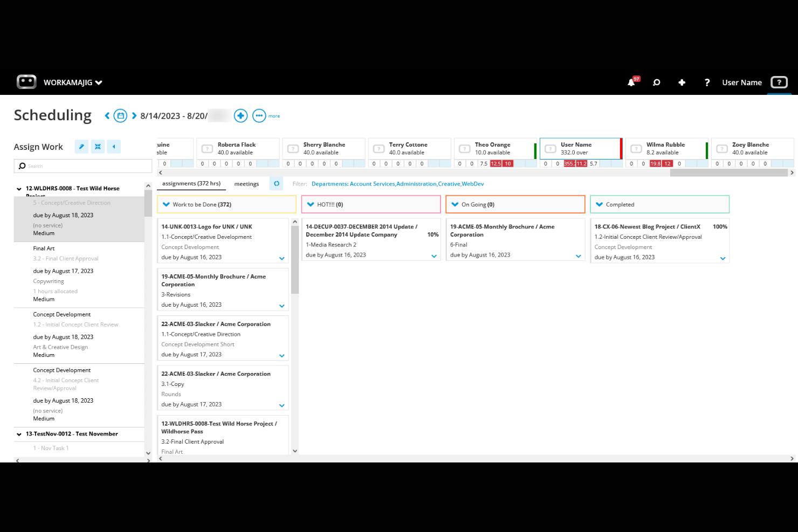
Task: Click the refresh icon next to meetings
Action: pos(277,184)
